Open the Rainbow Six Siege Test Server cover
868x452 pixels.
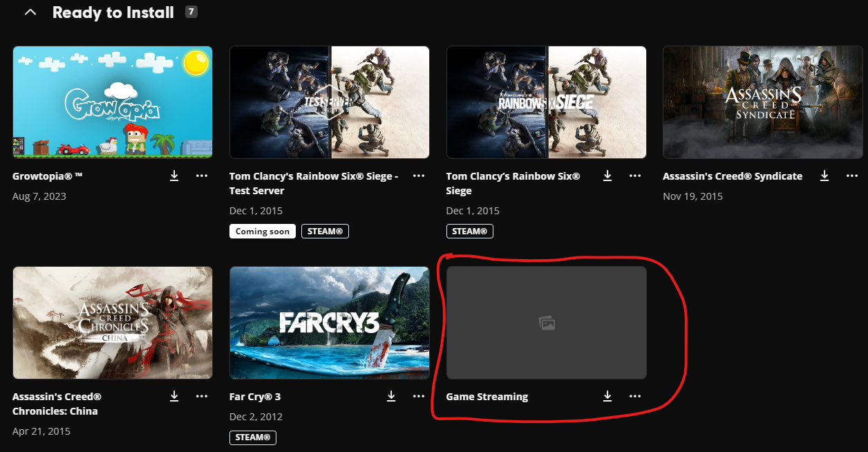pyautogui.click(x=330, y=102)
